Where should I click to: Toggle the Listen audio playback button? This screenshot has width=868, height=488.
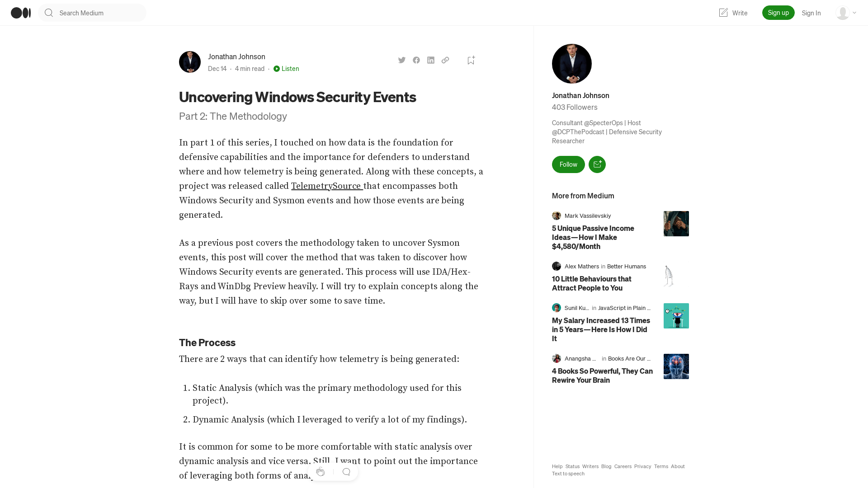[x=286, y=69]
